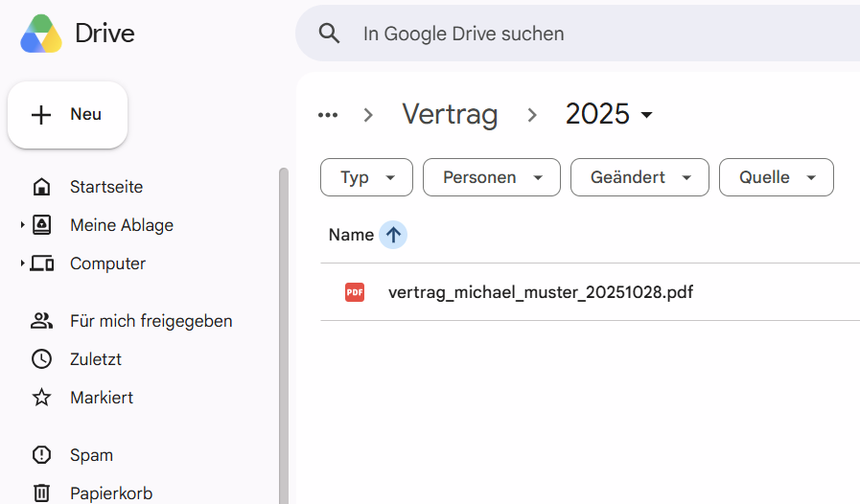Create new item with the Neu button
Image resolution: width=860 pixels, height=504 pixels.
[x=67, y=115]
